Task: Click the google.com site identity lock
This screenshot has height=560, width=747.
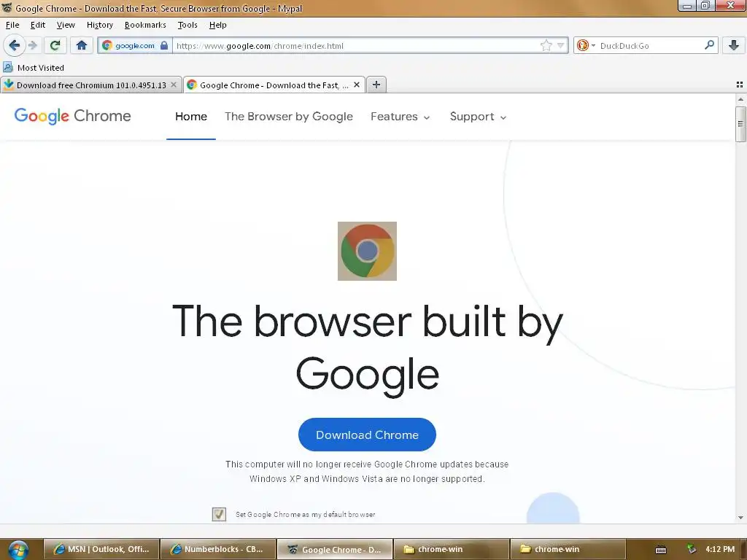Action: click(x=135, y=46)
